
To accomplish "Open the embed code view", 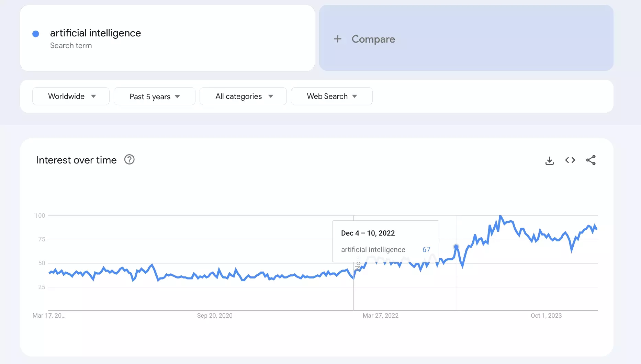I will [570, 160].
